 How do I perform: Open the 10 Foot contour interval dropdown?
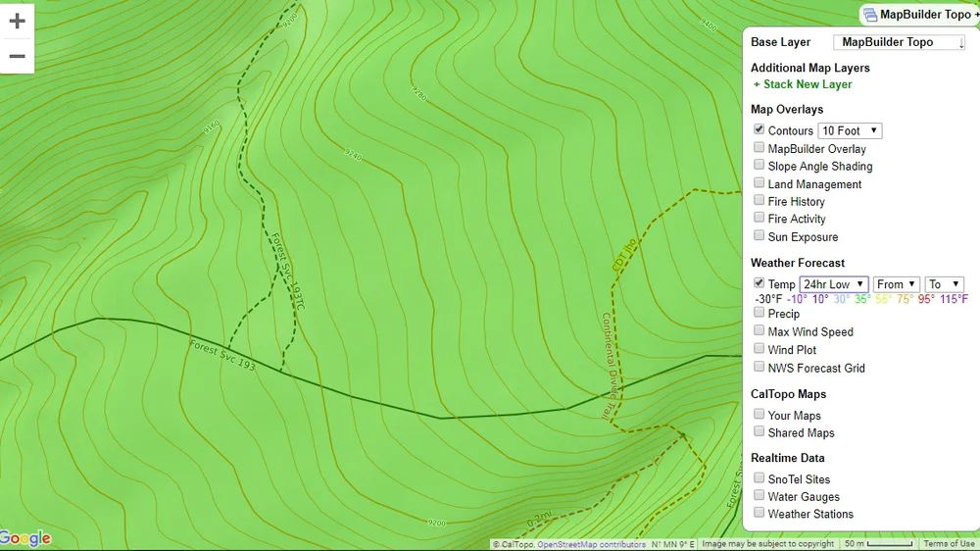850,130
